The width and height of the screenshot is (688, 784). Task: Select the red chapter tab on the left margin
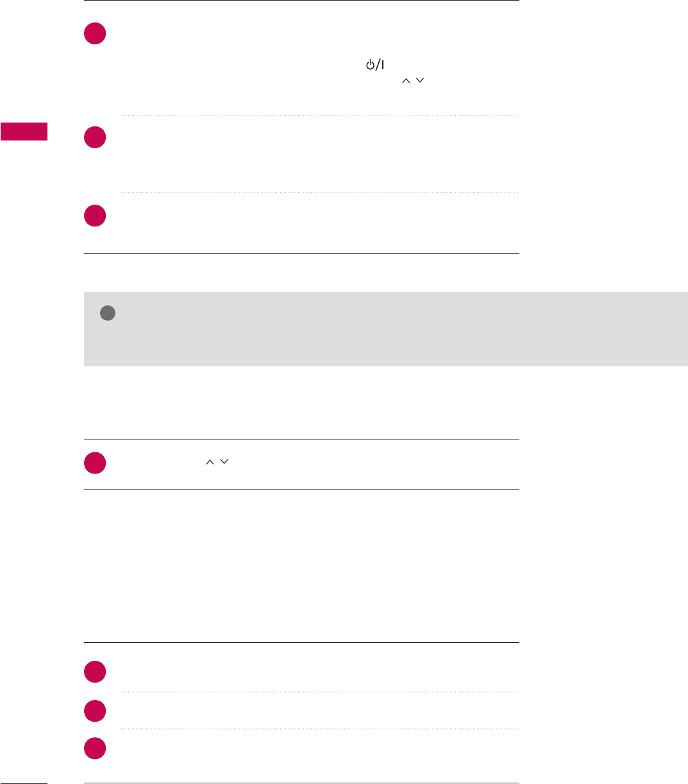(24, 131)
